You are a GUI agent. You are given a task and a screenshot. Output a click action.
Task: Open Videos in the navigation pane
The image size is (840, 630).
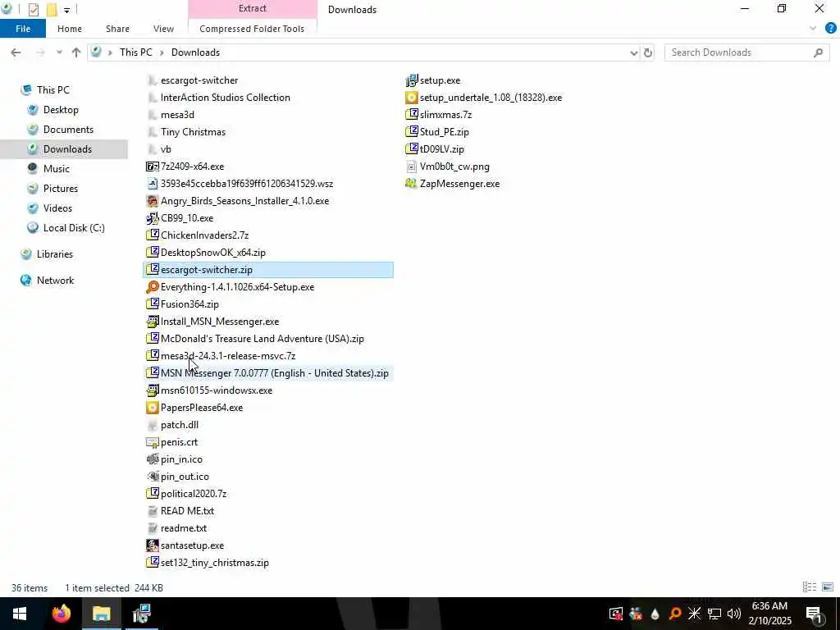click(57, 208)
